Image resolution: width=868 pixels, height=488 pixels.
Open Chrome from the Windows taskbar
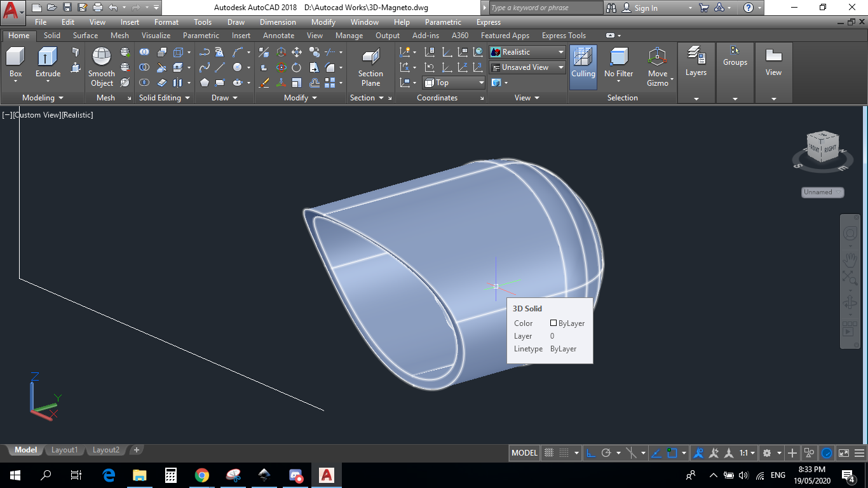pyautogui.click(x=202, y=475)
